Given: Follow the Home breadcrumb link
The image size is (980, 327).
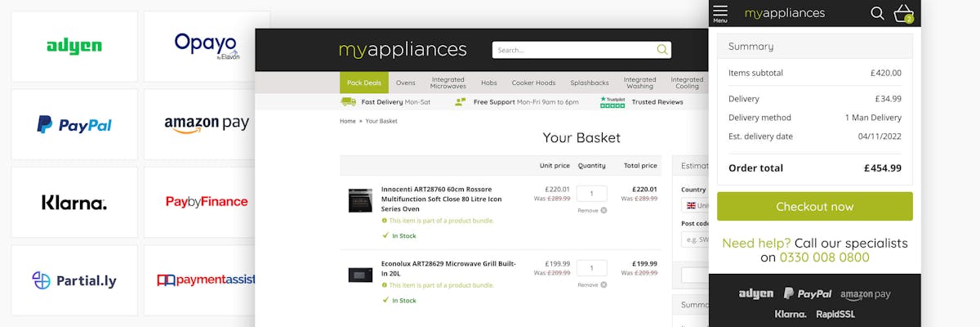Looking at the screenshot, I should coord(348,121).
